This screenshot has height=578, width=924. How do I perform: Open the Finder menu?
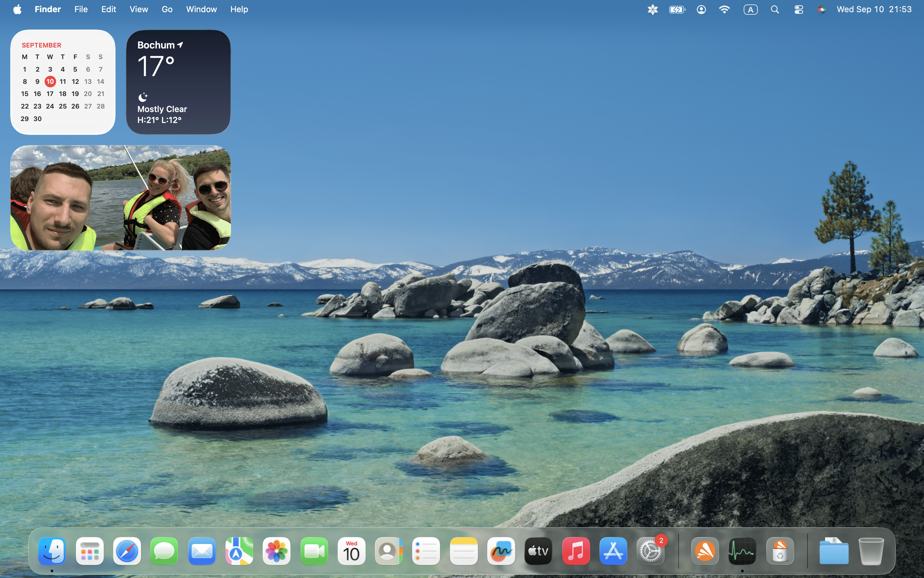click(48, 9)
